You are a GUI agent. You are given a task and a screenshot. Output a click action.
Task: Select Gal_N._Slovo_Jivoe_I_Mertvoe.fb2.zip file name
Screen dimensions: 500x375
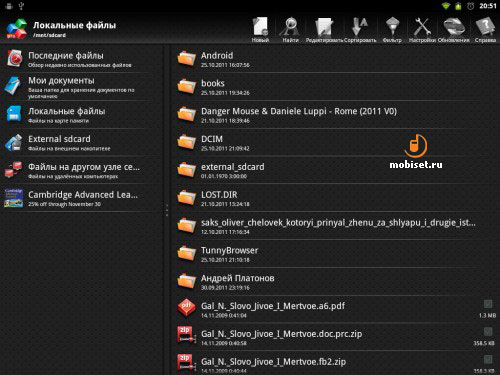(x=273, y=362)
